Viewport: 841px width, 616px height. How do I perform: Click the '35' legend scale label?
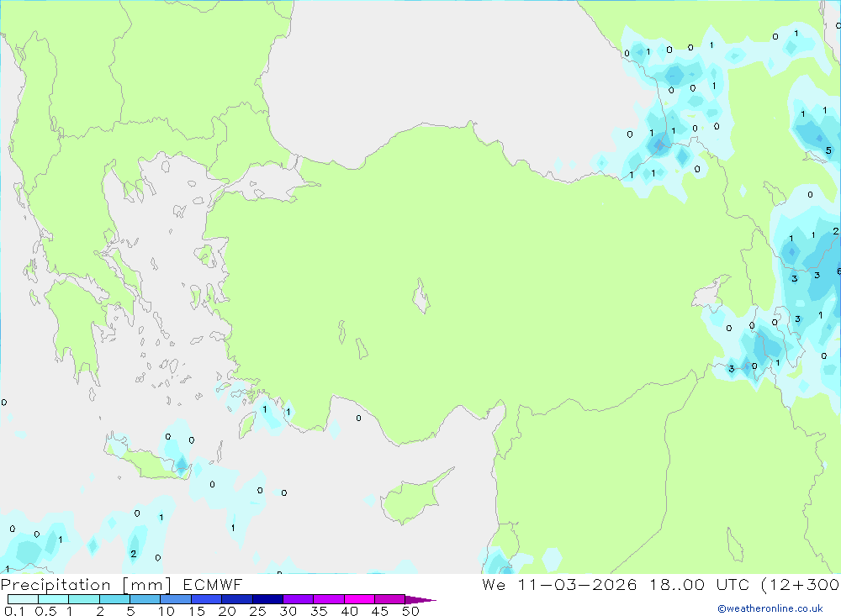(319, 611)
